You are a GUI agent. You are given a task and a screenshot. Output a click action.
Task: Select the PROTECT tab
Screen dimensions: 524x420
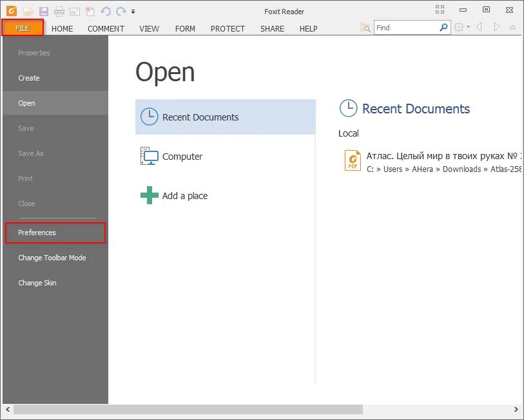(x=228, y=29)
